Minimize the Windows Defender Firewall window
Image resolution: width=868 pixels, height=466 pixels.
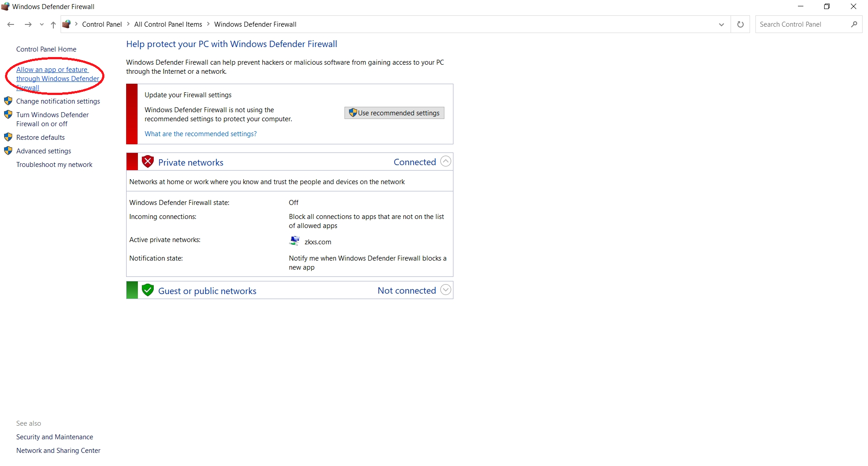click(801, 6)
